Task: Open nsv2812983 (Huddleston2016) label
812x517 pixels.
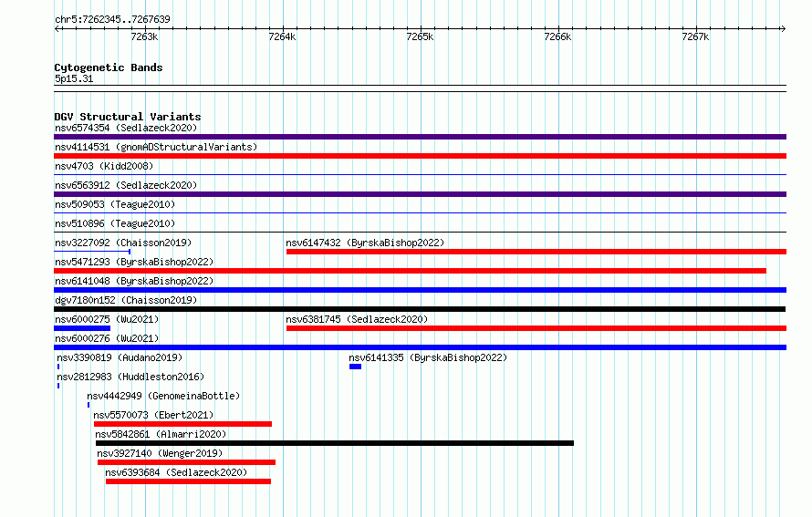Action: pos(130,377)
